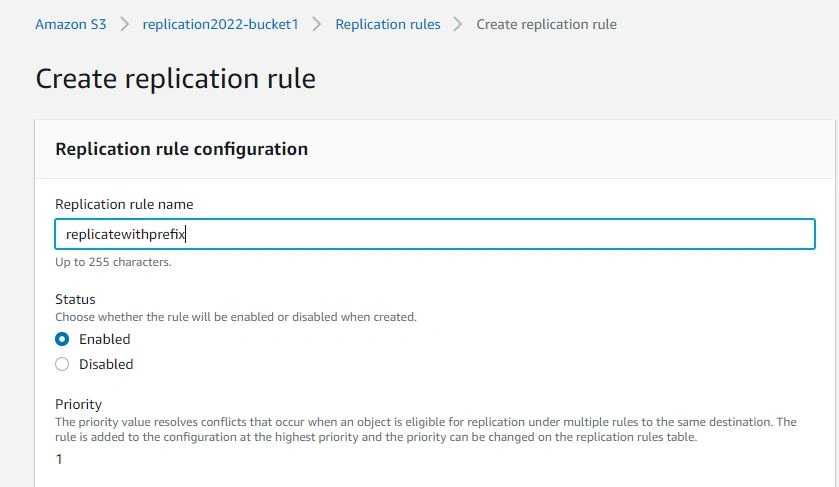Go to replication2022-bucket1 breadcrumb link
The height and width of the screenshot is (487, 839).
pyautogui.click(x=220, y=24)
